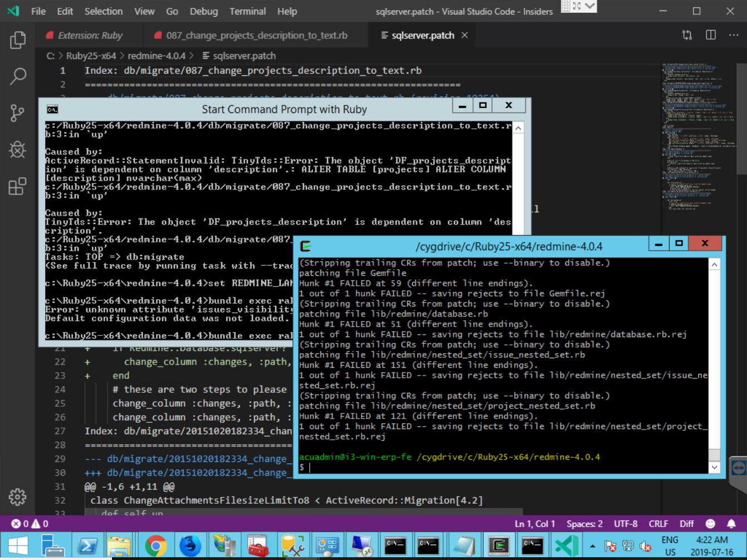Select the sqlserver.patch tab

pyautogui.click(x=423, y=35)
